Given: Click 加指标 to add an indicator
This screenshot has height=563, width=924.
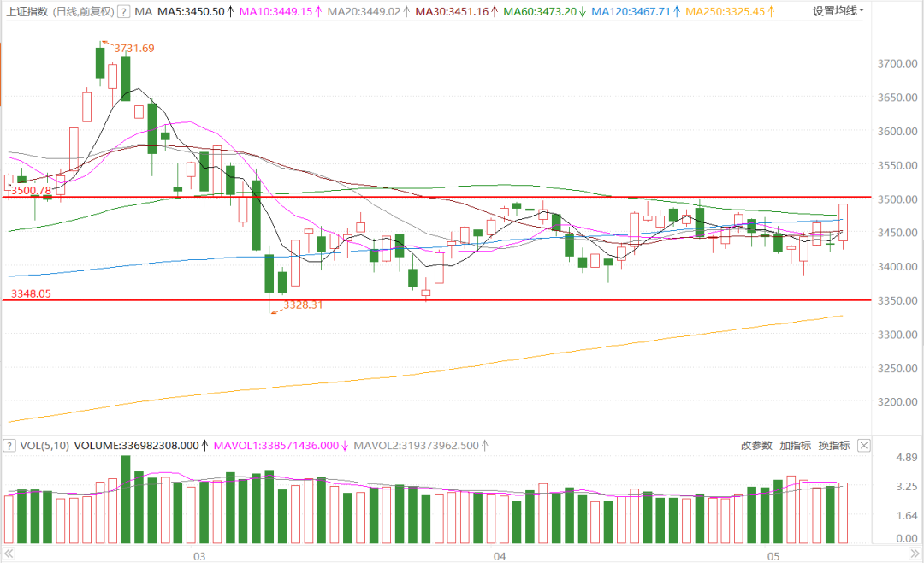Looking at the screenshot, I should 795,446.
